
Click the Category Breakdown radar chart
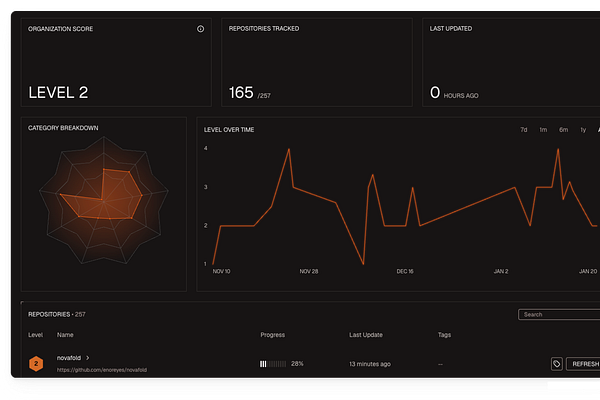[x=104, y=201]
